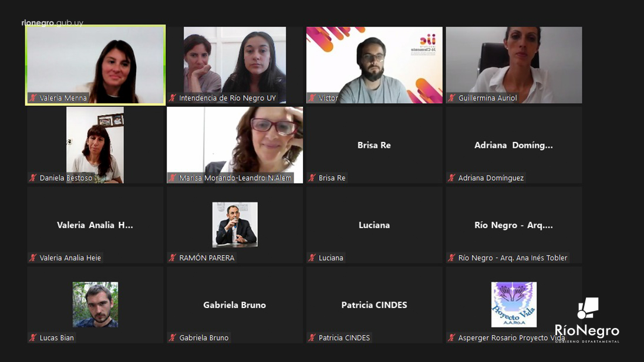Click the rionegro.gub.uy watermark text
The height and width of the screenshot is (362, 644).
point(52,22)
